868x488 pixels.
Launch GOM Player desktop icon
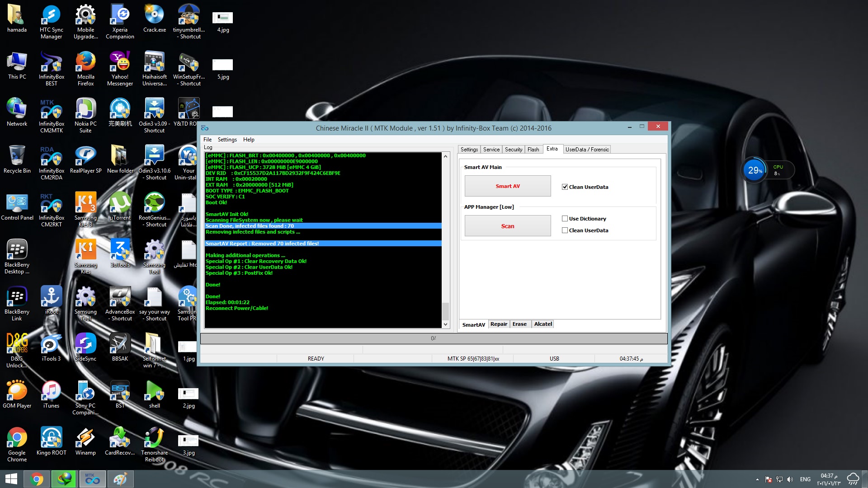(x=17, y=394)
